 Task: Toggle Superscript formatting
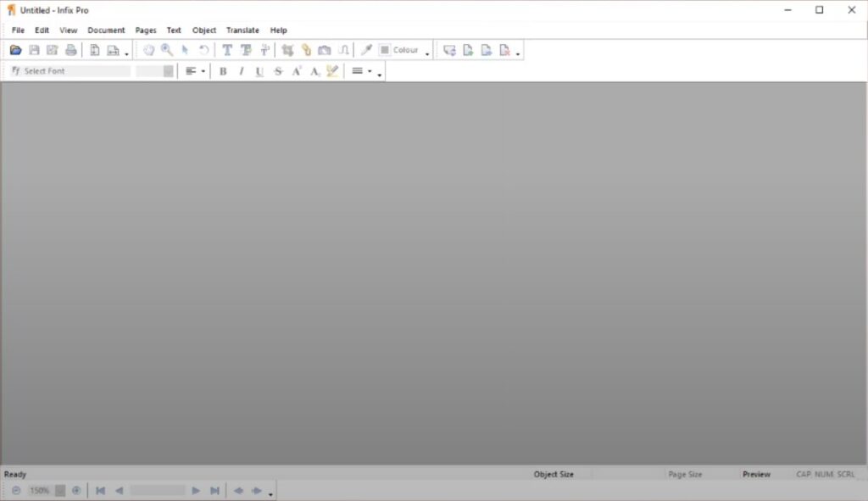(297, 71)
